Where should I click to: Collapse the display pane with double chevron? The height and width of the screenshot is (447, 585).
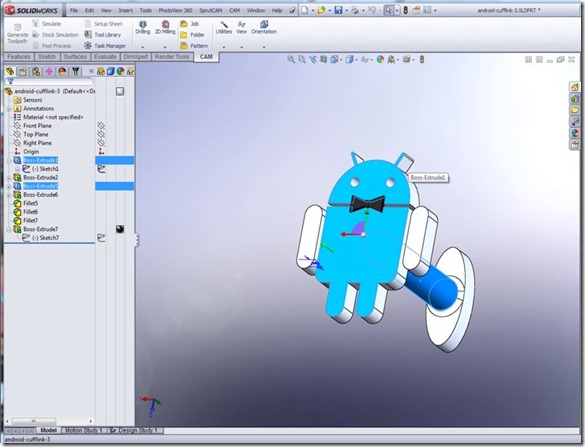pos(91,71)
